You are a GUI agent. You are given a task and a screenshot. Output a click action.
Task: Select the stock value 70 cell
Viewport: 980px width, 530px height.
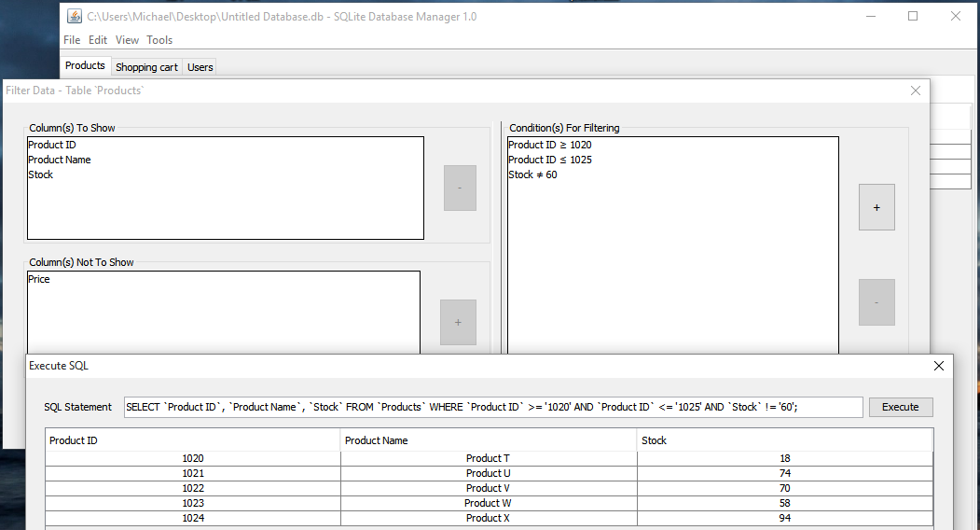point(785,488)
